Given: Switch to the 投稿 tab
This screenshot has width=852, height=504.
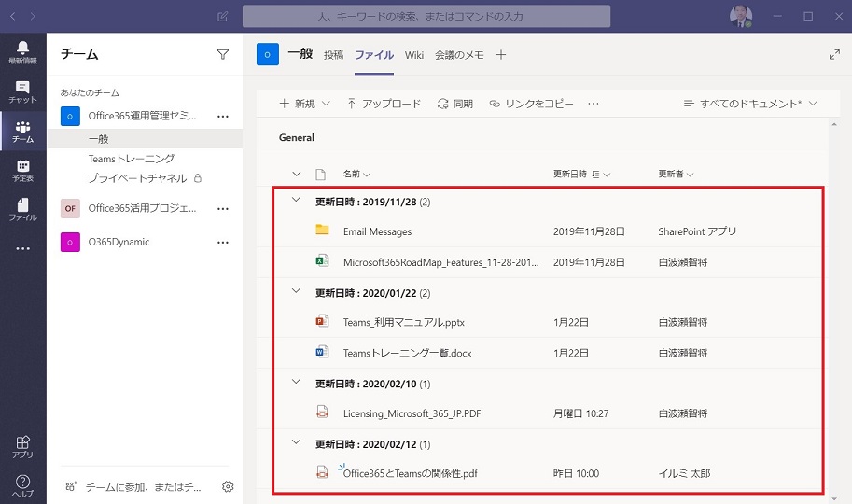Looking at the screenshot, I should coord(333,55).
